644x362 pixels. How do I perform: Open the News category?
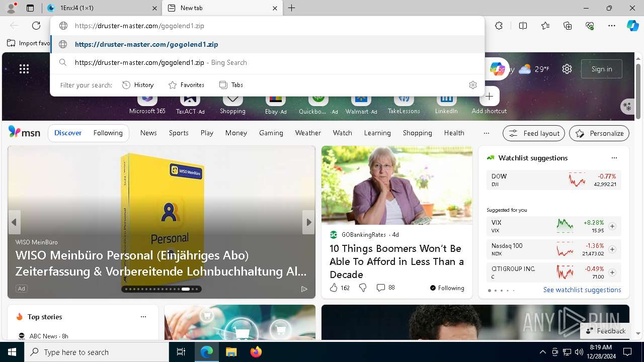(148, 133)
